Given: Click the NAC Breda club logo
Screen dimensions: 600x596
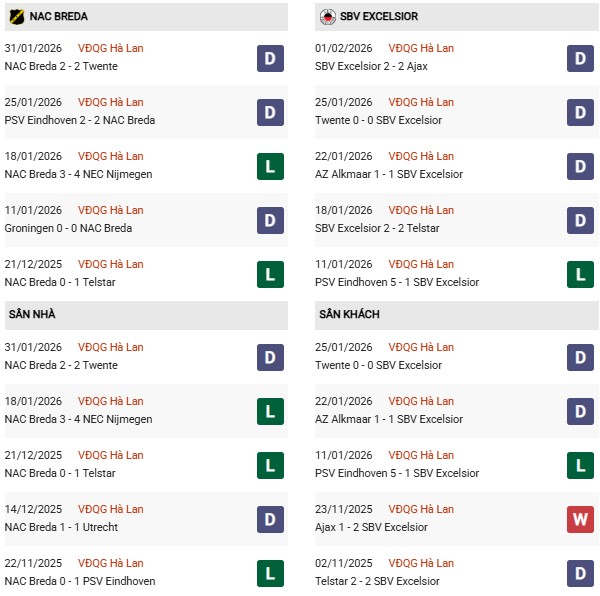Looking at the screenshot, I should point(15,16).
